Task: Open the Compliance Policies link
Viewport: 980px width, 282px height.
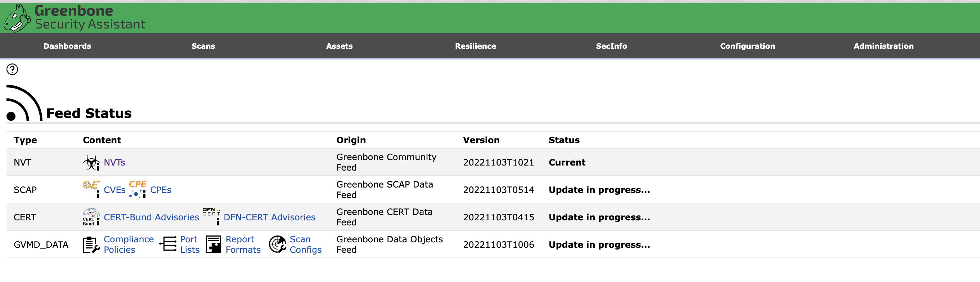Action: [129, 244]
